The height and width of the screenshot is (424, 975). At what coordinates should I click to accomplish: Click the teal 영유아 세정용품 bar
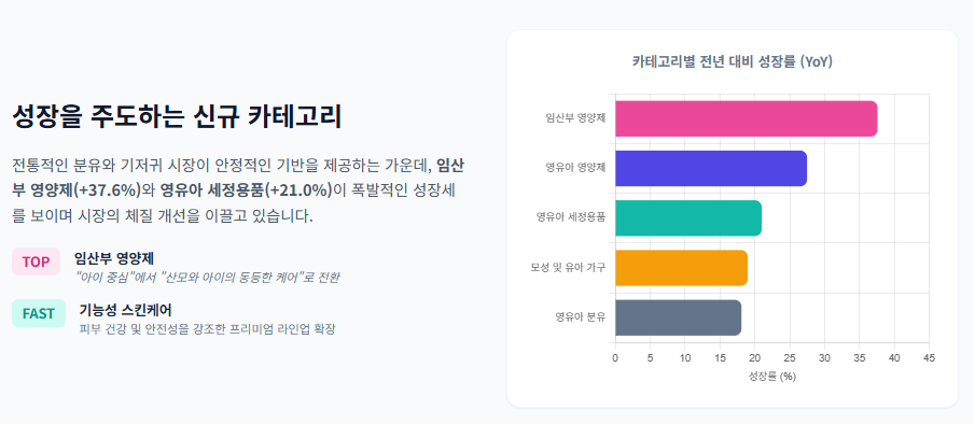coord(688,218)
